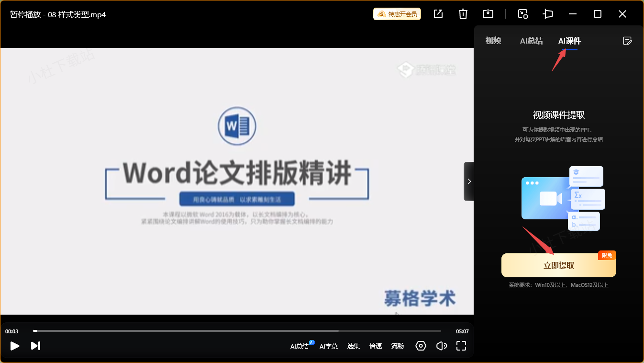Switch to mini picture-in-picture window
Screen dimensions: 644x363
point(523,14)
